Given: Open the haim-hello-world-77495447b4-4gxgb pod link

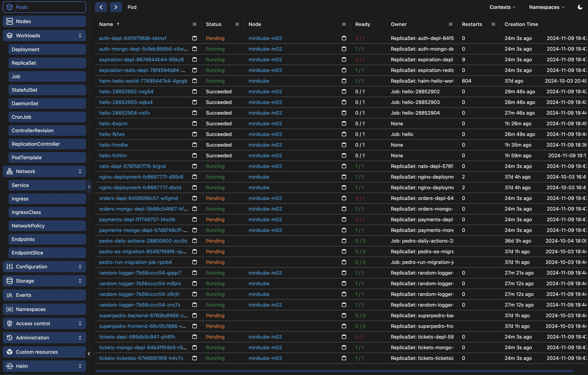Looking at the screenshot, I should (x=143, y=81).
